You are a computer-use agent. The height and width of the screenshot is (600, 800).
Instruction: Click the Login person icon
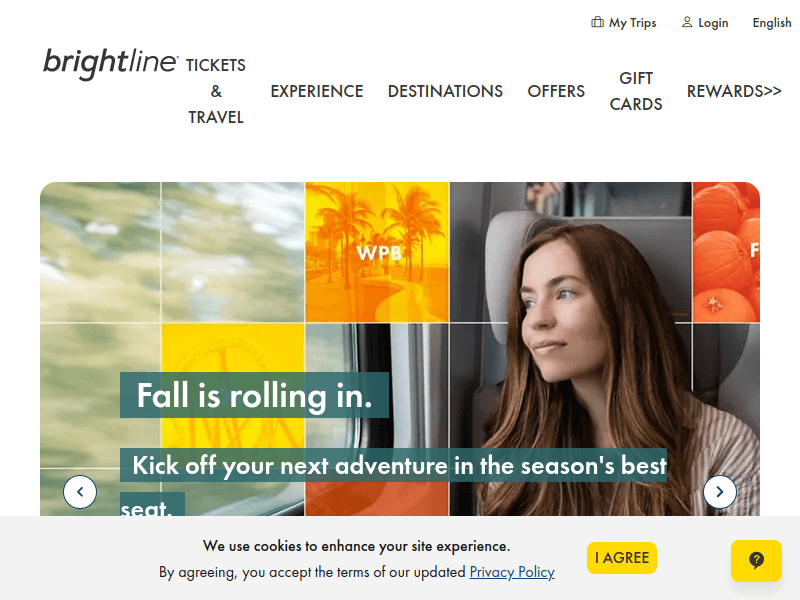(688, 21)
